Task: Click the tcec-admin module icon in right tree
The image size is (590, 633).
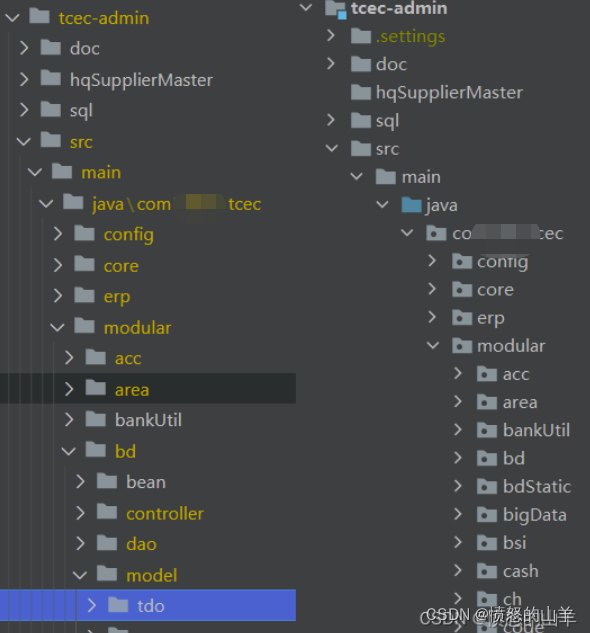Action: [336, 9]
